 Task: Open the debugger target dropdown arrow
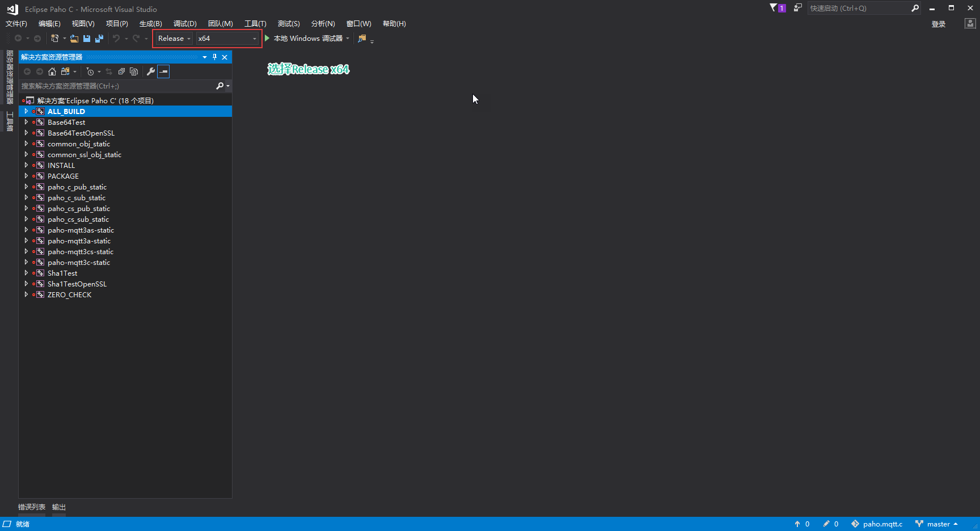(348, 39)
